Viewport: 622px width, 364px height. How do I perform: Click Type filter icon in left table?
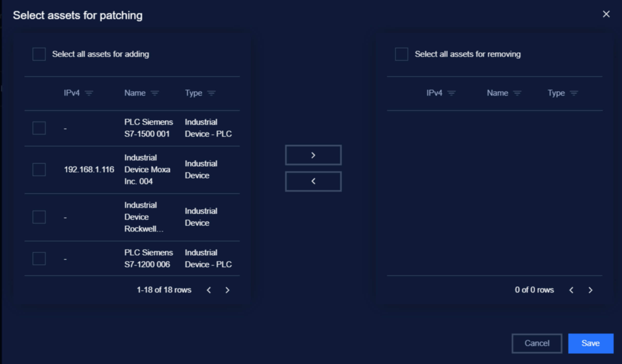(211, 93)
